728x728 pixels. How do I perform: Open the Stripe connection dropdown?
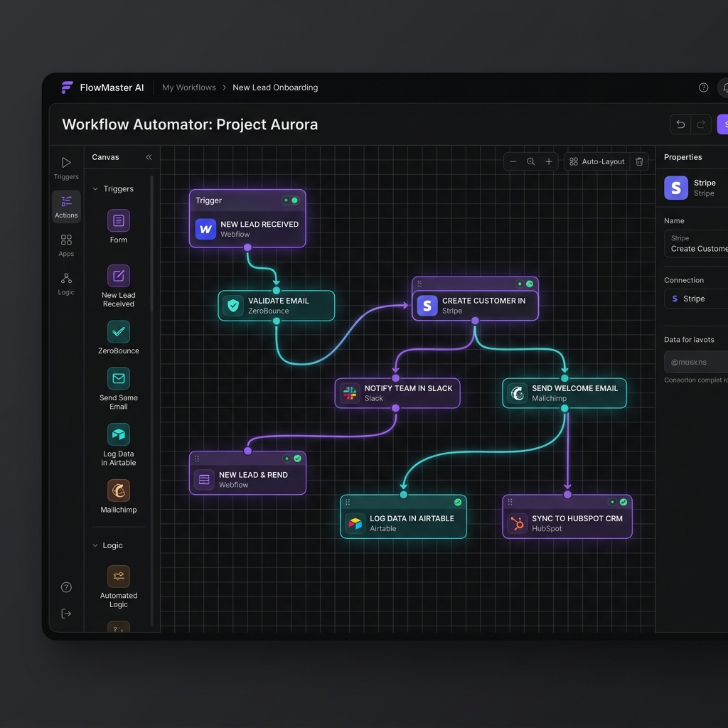(696, 299)
